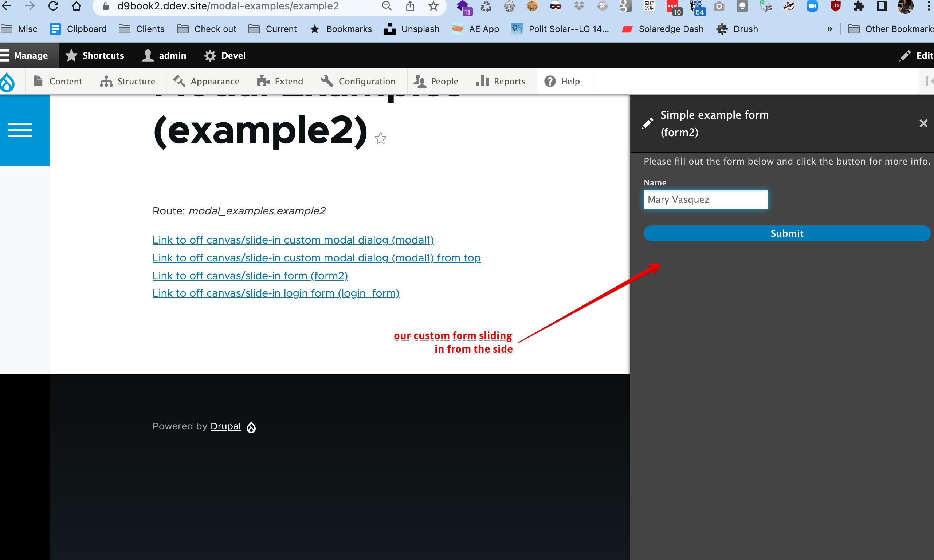This screenshot has width=934, height=560.
Task: Open the Devel toolbar tab
Action: (x=225, y=55)
